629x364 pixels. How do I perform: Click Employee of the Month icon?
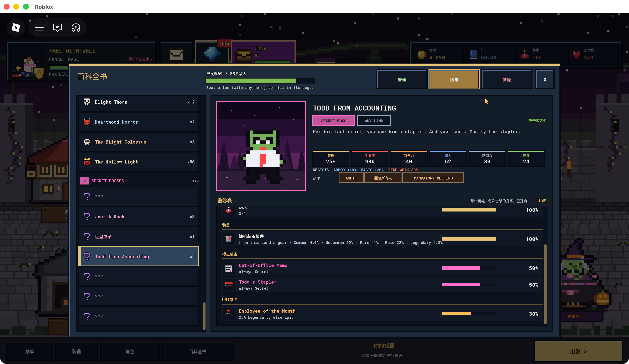(x=228, y=314)
